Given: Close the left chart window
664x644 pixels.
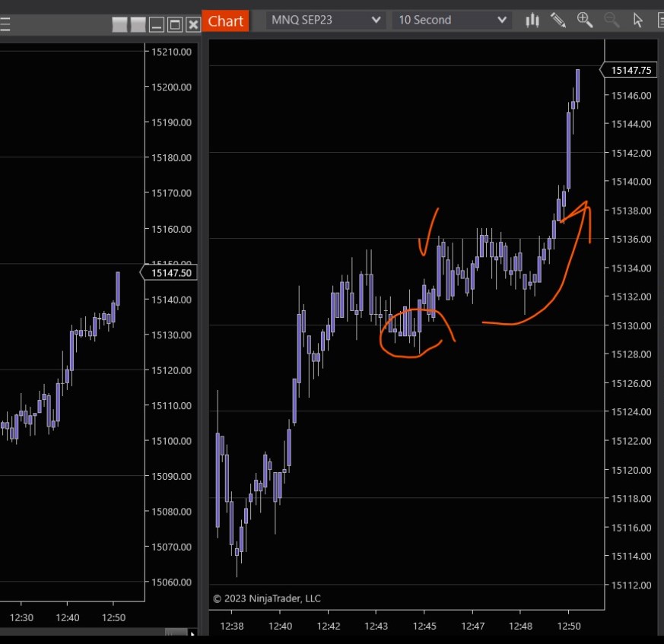Looking at the screenshot, I should coord(193,24).
